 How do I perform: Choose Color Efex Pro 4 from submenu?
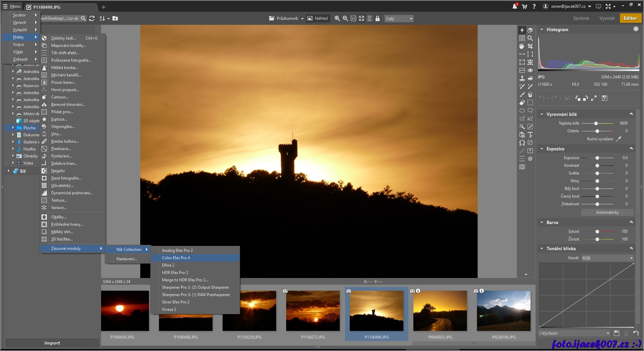pos(176,258)
